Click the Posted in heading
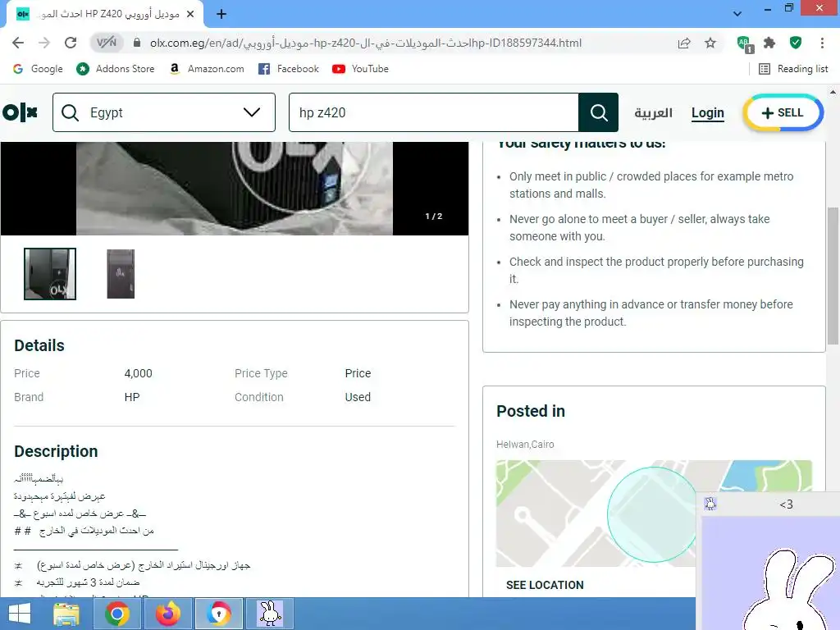The width and height of the screenshot is (840, 630). pos(531,411)
